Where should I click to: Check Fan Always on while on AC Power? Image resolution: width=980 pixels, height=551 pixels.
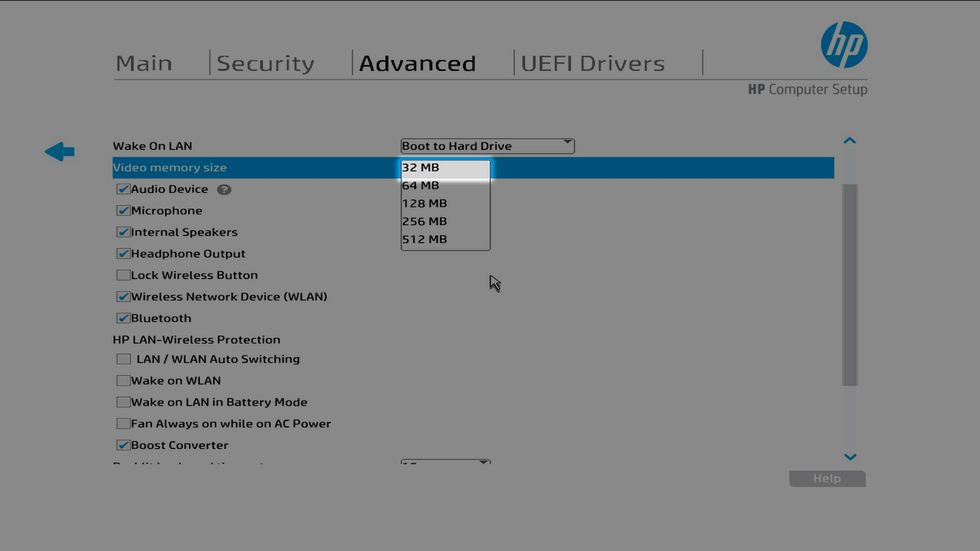coord(123,423)
